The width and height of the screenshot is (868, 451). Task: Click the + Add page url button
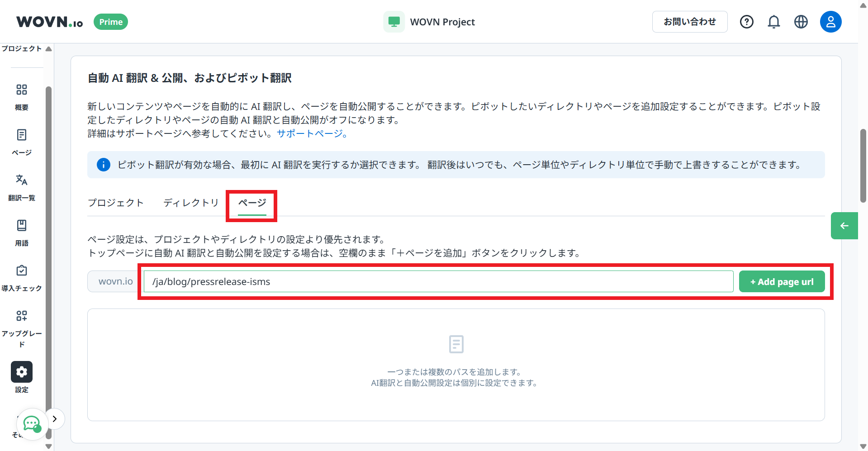pyautogui.click(x=782, y=282)
